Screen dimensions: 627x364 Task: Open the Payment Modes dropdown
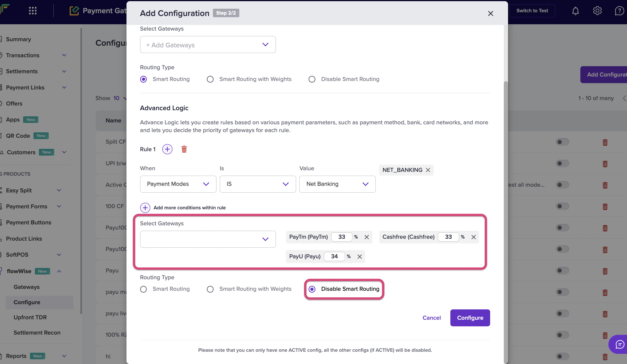tap(178, 184)
